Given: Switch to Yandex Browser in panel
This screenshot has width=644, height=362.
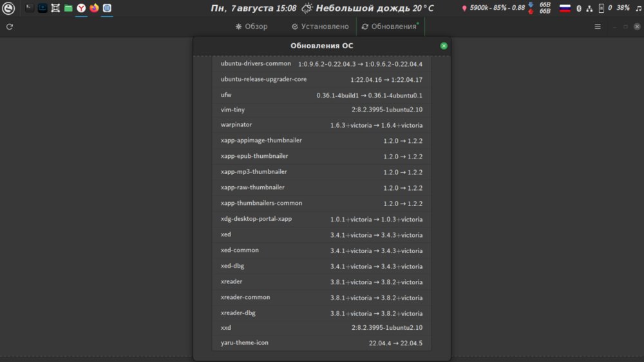Looking at the screenshot, I should click(x=81, y=8).
